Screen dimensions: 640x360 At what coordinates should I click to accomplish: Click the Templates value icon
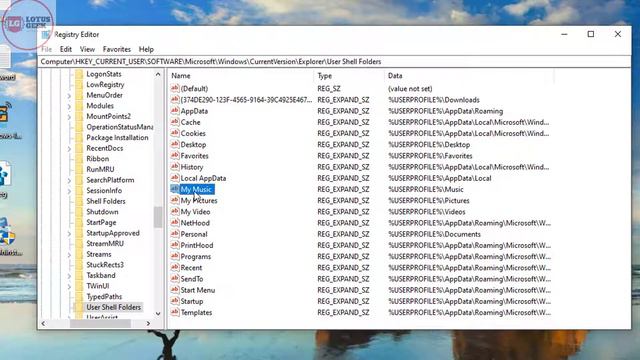click(175, 312)
